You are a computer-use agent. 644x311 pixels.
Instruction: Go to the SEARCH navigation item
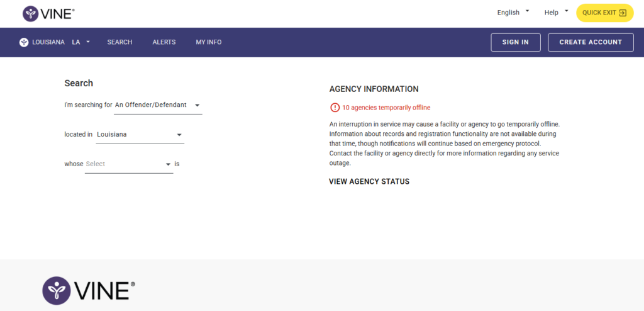[x=119, y=42]
